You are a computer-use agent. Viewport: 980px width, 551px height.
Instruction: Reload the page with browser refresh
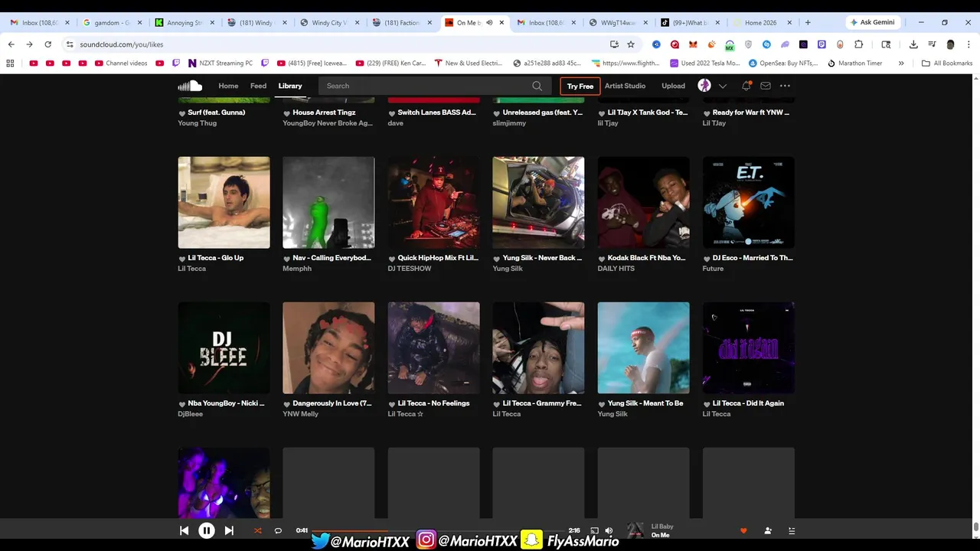47,44
